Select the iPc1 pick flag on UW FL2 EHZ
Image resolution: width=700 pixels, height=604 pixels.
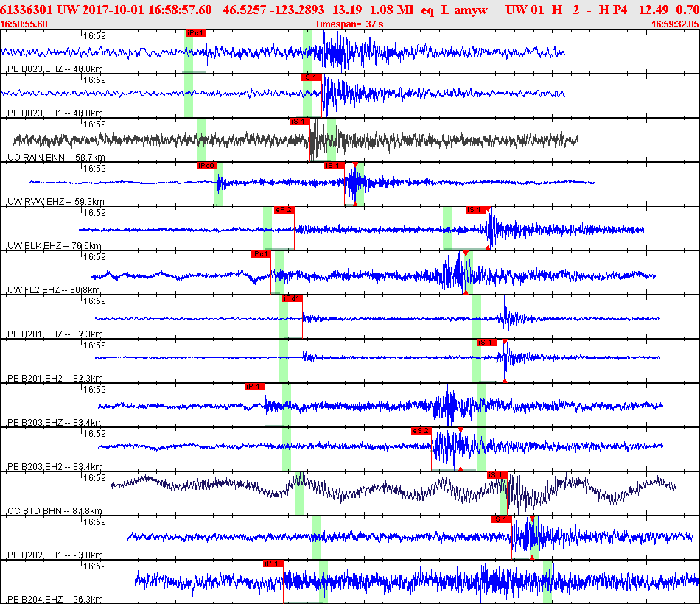point(260,254)
